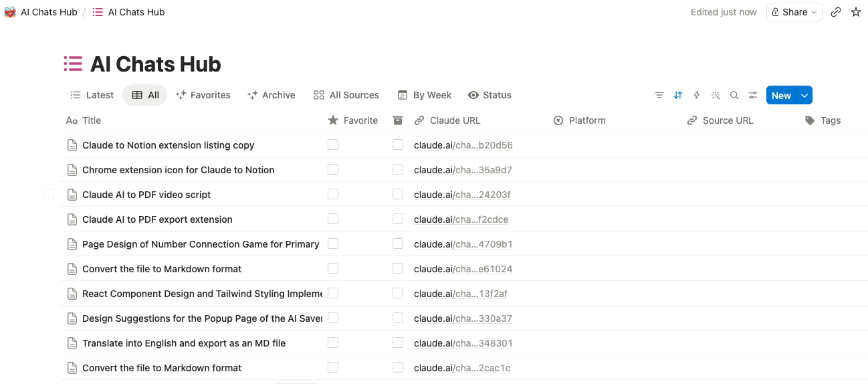Open page icon for 'Chrome extension icon for Claude to Notion'
Viewport: 868px width, 384px height.
(72, 170)
